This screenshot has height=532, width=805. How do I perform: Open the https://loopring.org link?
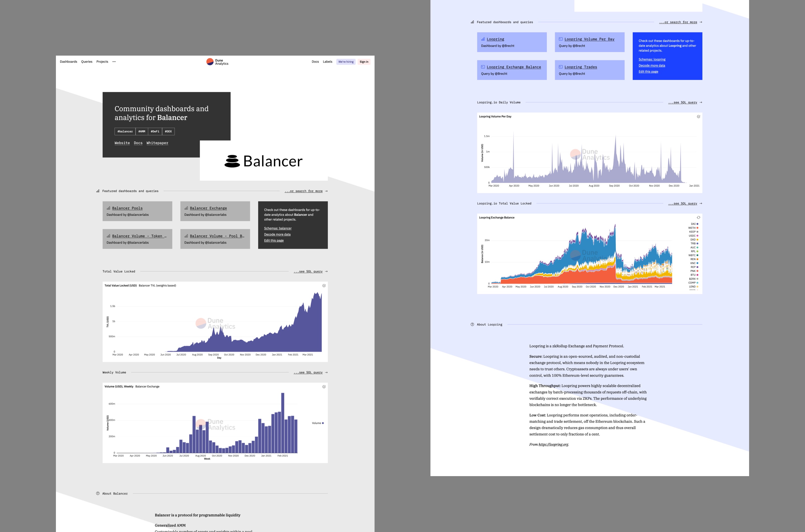point(553,445)
